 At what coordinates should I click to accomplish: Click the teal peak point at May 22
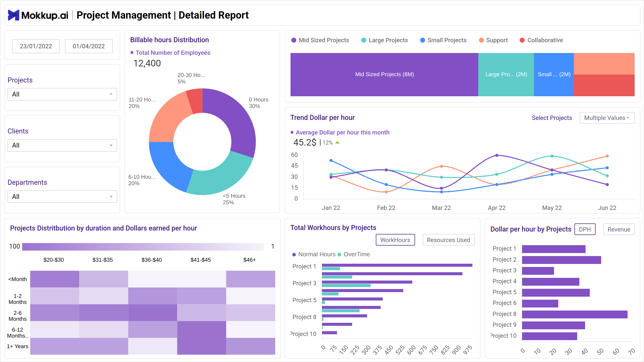[x=552, y=156]
